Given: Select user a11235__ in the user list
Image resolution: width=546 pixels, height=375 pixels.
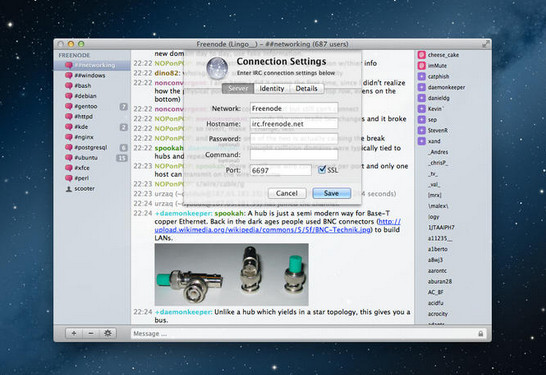Looking at the screenshot, I should 440,238.
